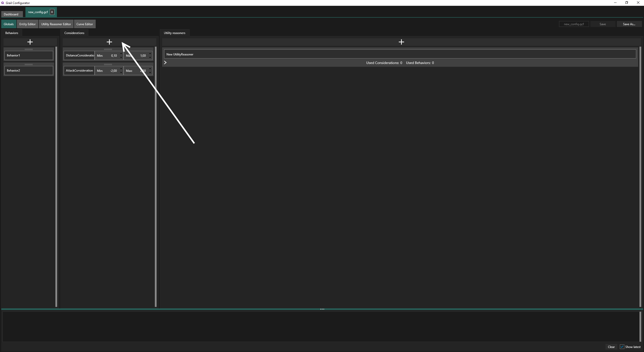Grab the drag handle above Behavior2

click(x=29, y=64)
